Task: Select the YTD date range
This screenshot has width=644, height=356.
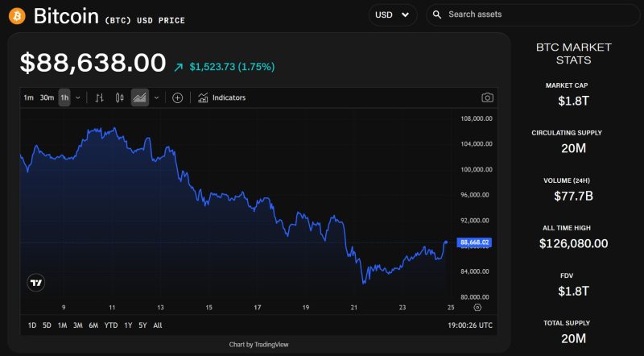Action: [111, 325]
